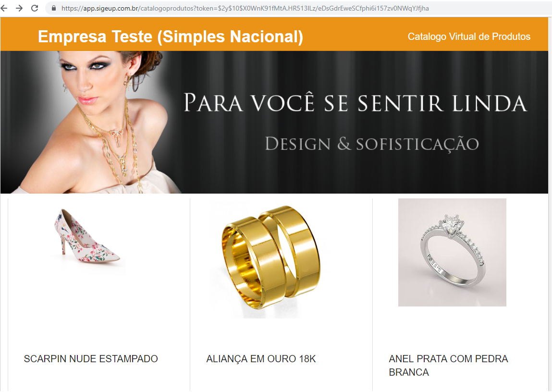Image resolution: width=552 pixels, height=392 pixels.
Task: Go back using the browser back arrow
Action: point(3,8)
